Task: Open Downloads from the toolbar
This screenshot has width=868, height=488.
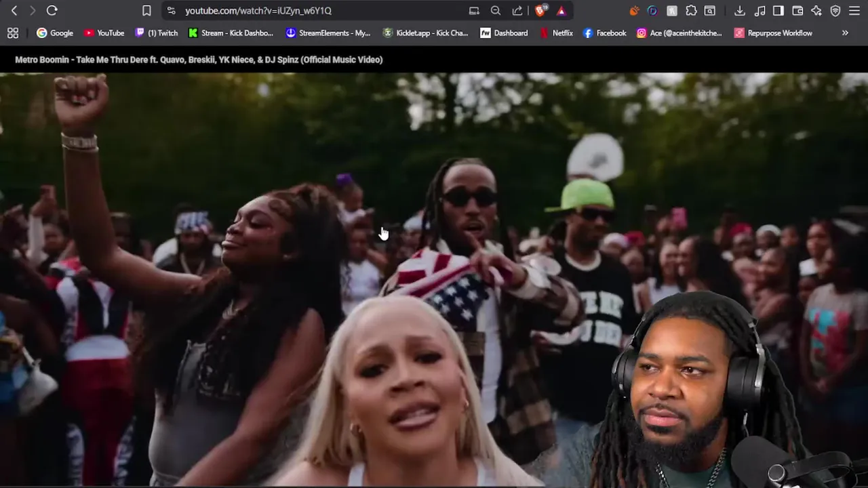Action: point(740,11)
